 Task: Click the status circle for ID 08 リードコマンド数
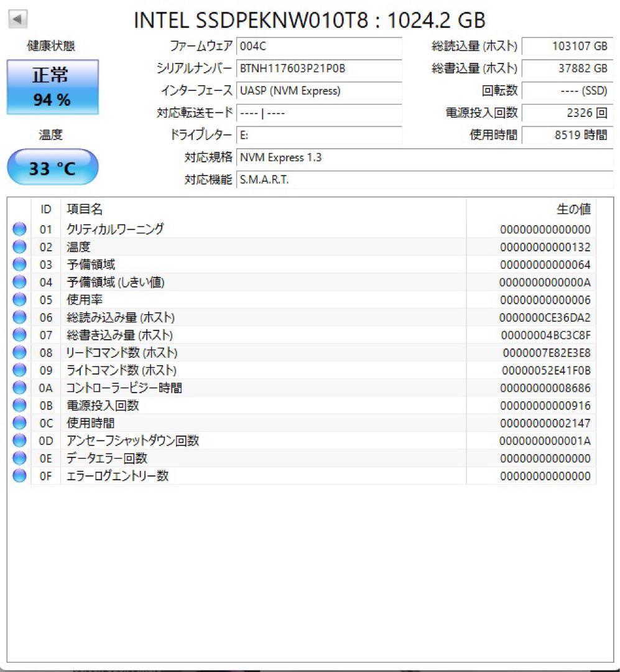click(x=19, y=352)
